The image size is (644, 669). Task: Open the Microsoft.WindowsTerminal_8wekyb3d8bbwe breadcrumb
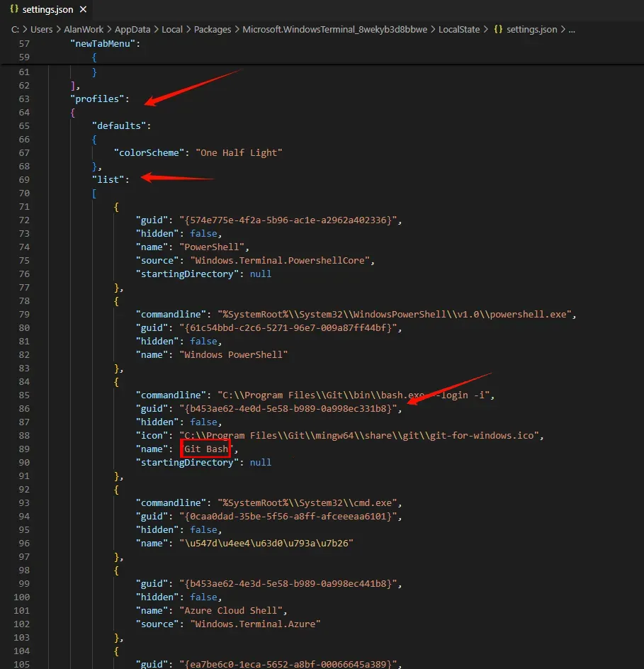335,30
